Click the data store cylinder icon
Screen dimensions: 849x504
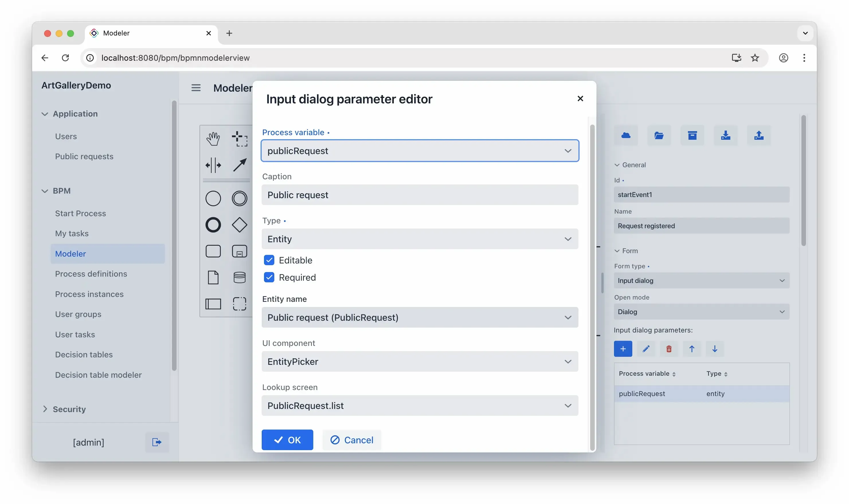pos(239,277)
